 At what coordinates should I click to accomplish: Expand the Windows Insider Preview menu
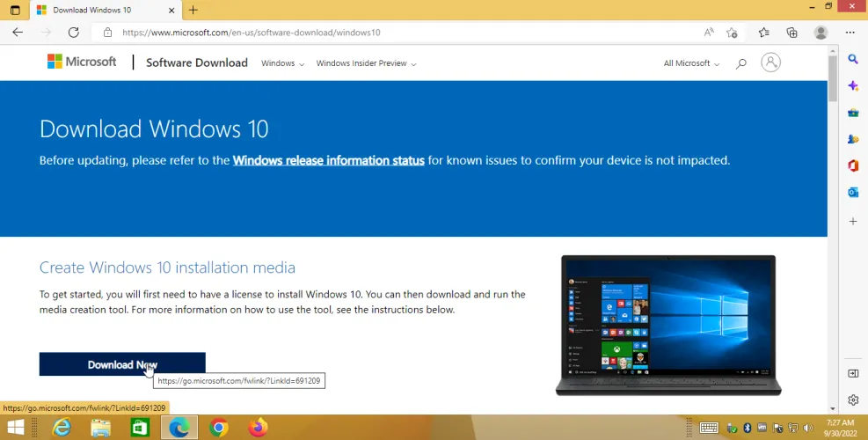click(x=366, y=63)
